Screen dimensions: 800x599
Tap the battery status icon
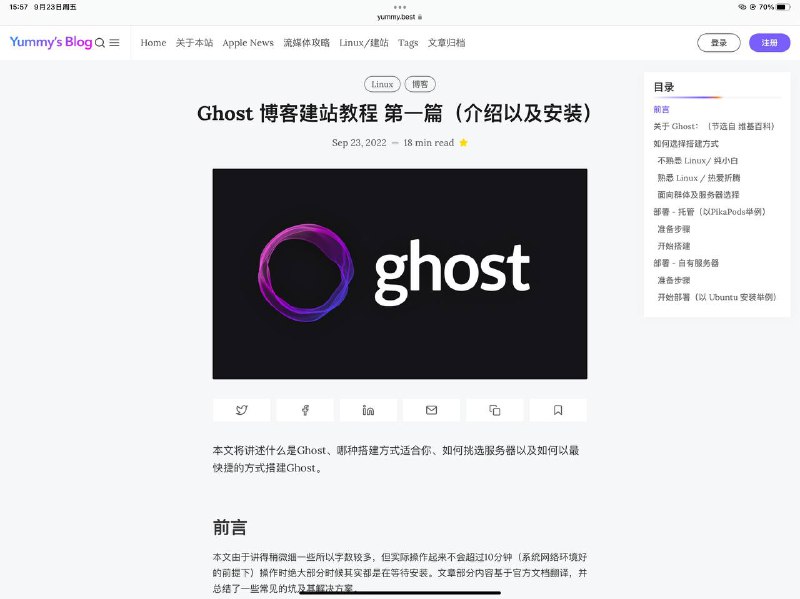783,7
